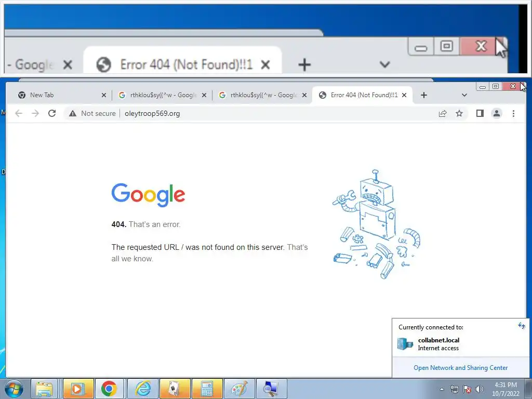Open Calculator from the taskbar

[x=207, y=389]
